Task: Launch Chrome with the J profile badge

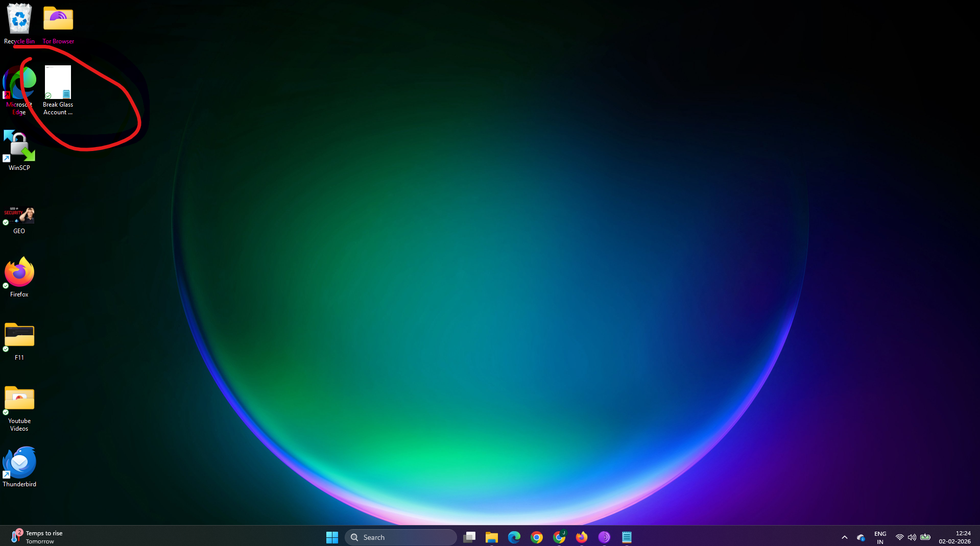Action: 559,537
